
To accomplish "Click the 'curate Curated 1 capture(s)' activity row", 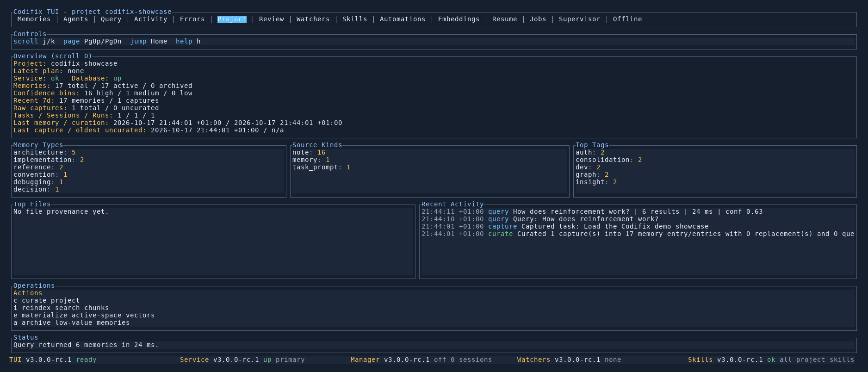I will [x=638, y=234].
